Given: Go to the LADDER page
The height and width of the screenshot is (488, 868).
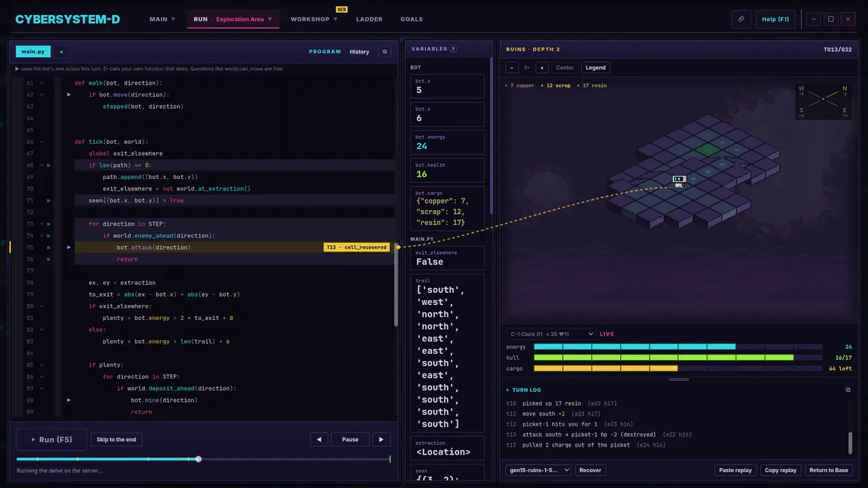Looking at the screenshot, I should click(369, 19).
